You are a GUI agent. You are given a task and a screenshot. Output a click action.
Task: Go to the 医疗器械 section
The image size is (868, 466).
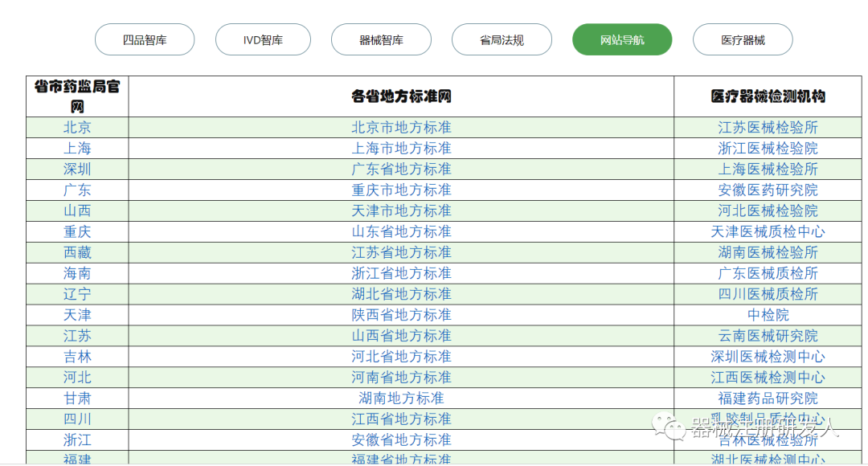(742, 39)
